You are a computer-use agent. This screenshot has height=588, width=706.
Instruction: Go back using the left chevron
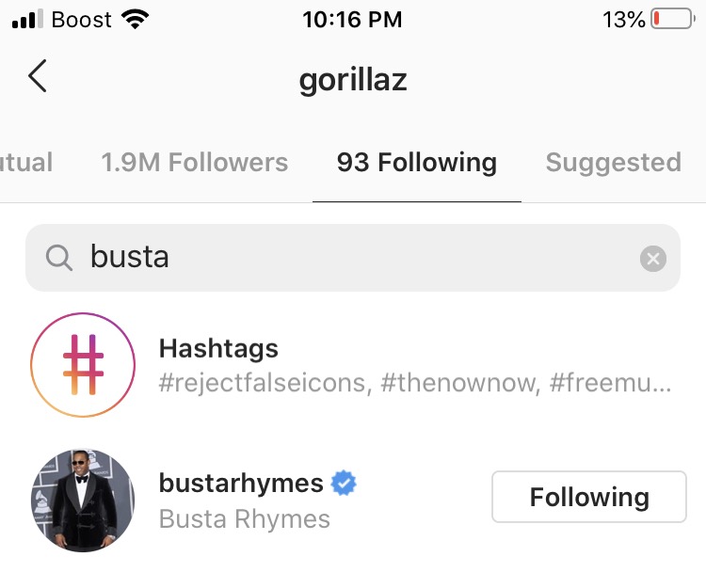click(38, 77)
